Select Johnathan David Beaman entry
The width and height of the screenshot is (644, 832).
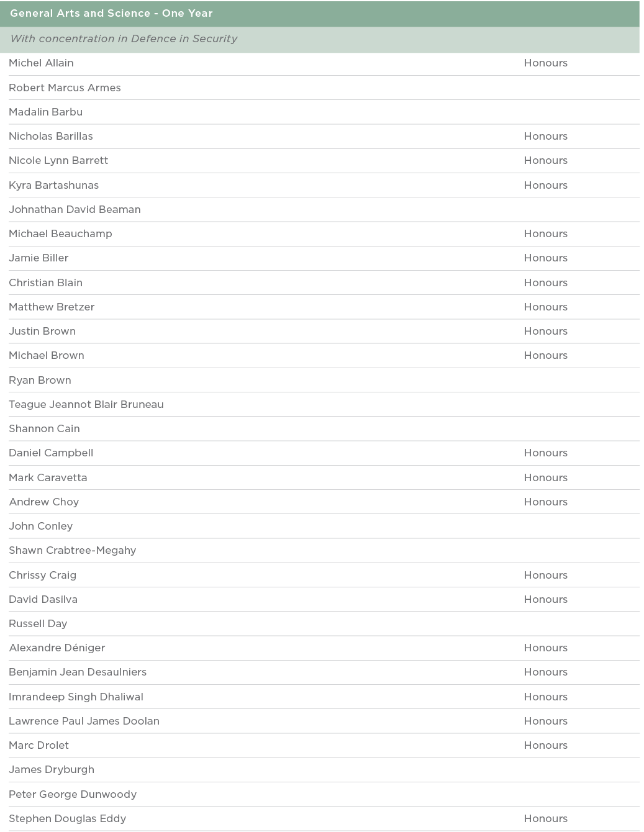coord(75,209)
